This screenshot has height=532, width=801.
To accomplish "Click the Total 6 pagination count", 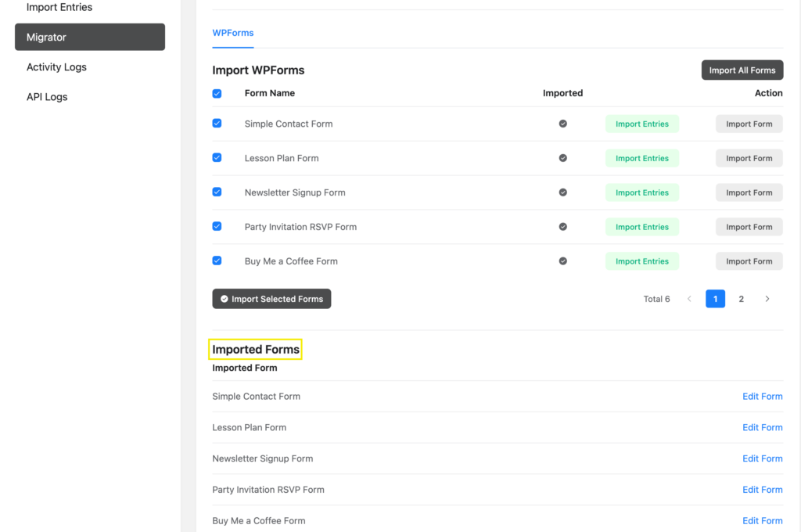I will click(x=656, y=299).
